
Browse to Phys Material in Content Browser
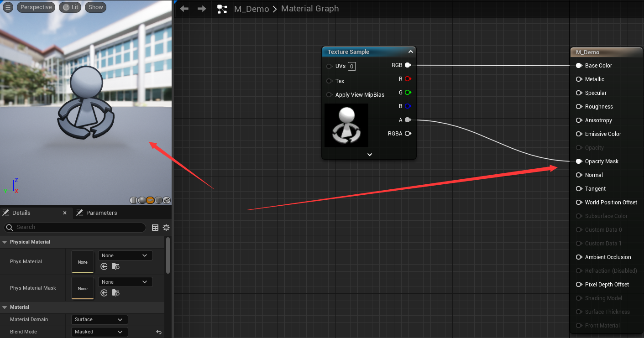coord(116,267)
